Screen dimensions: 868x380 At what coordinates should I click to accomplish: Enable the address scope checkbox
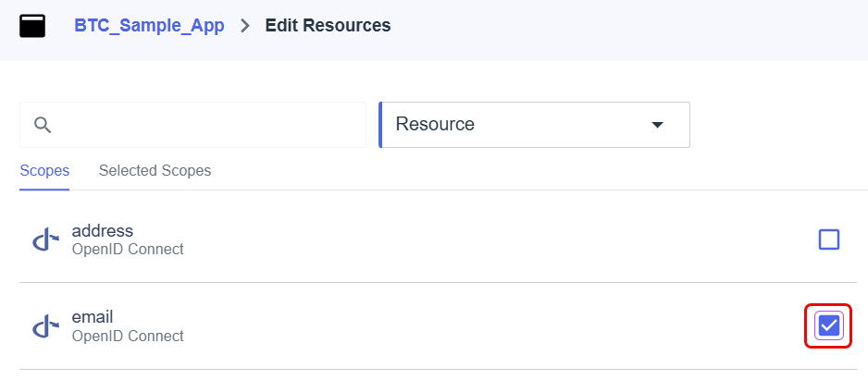[829, 239]
